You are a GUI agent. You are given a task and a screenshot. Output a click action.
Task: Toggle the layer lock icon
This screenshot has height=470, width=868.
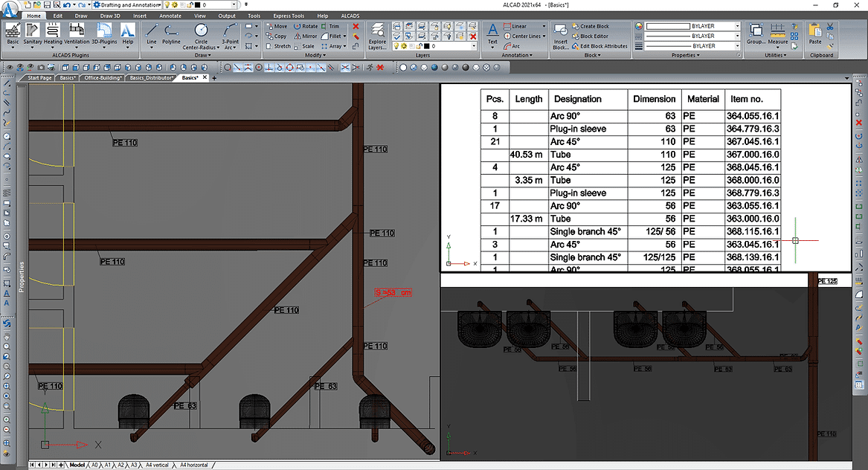(x=419, y=46)
